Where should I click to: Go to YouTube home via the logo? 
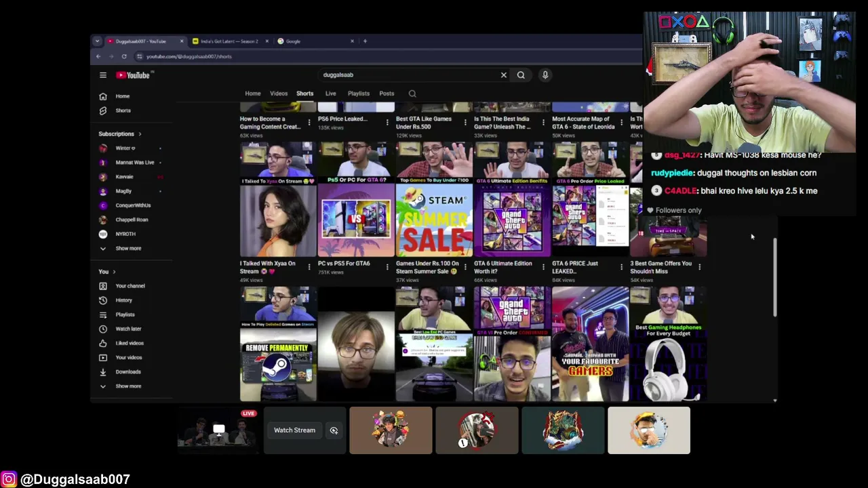[133, 75]
